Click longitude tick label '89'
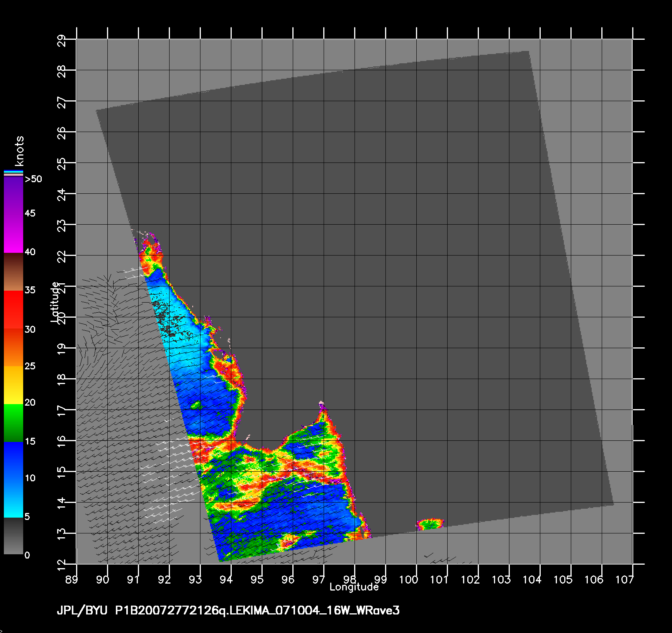Image resolution: width=672 pixels, height=633 pixels. pyautogui.click(x=71, y=579)
